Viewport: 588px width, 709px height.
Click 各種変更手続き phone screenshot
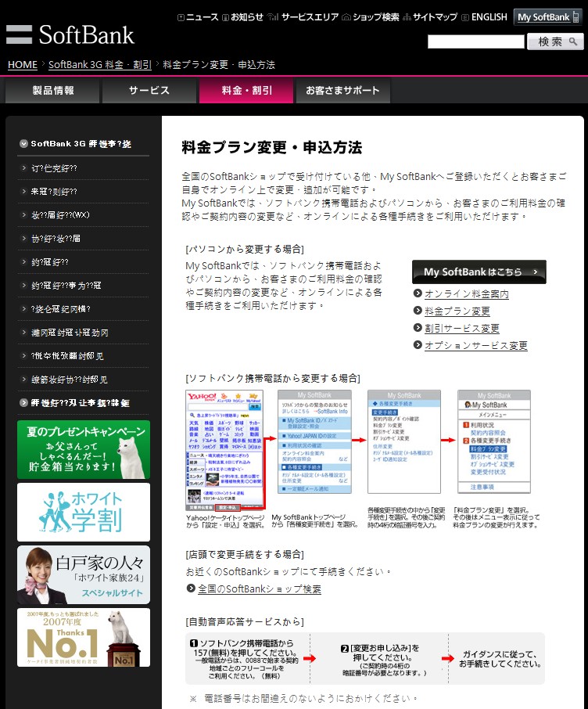[404, 442]
